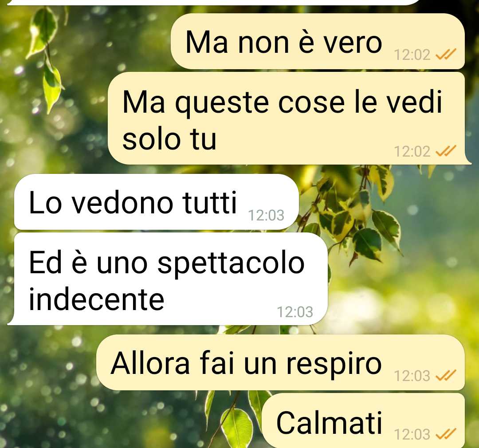Tap the 'Lo vedono tutti' message bubble
Image resolution: width=479 pixels, height=448 pixels.
[157, 202]
